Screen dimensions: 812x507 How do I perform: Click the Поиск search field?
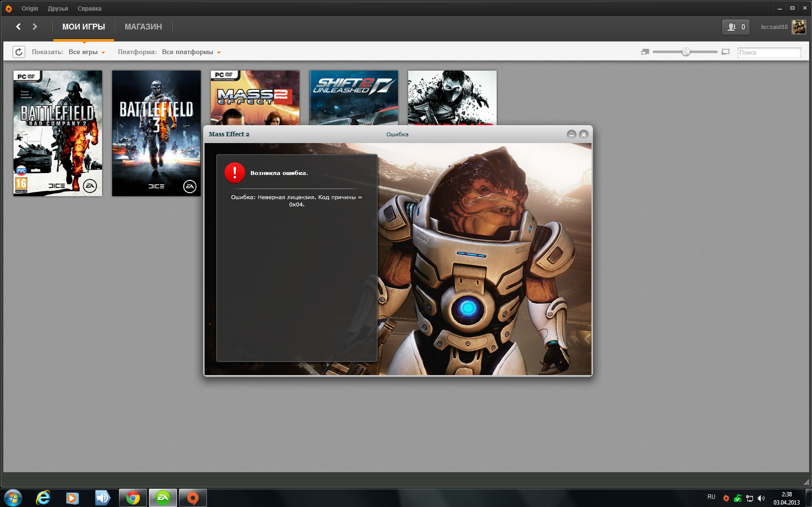pos(768,53)
